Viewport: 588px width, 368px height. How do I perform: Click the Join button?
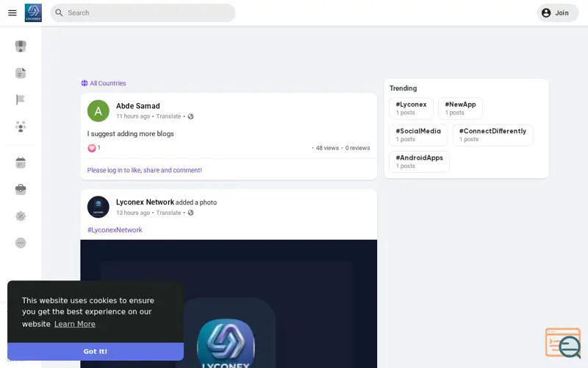(557, 13)
